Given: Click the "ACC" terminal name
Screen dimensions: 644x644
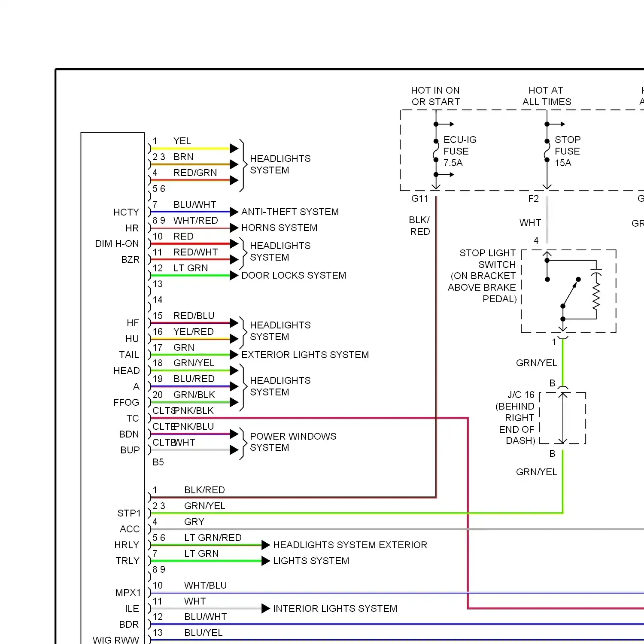Looking at the screenshot, I should click(x=130, y=529).
